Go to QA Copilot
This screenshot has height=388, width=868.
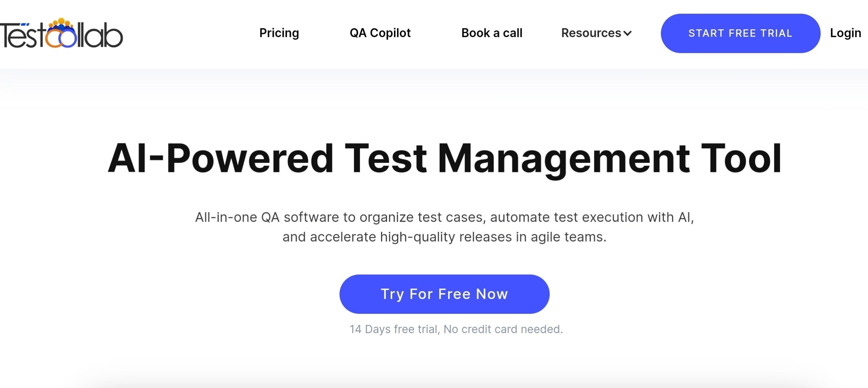[x=380, y=33]
